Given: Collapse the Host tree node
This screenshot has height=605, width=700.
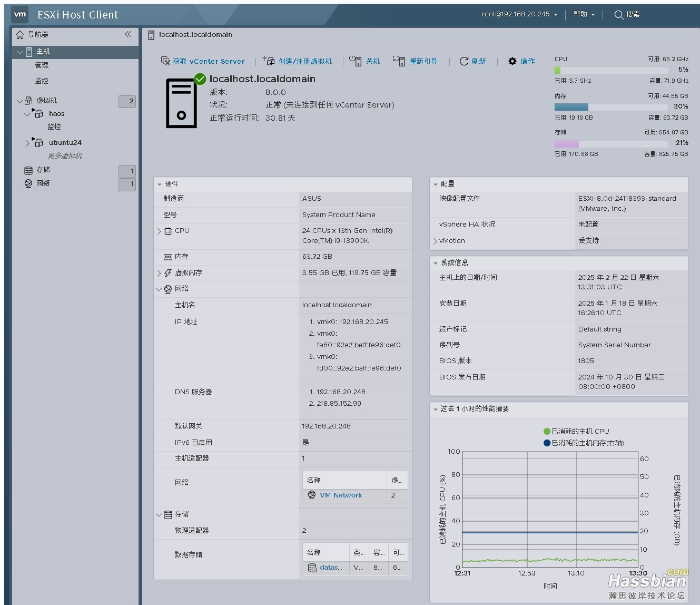Looking at the screenshot, I should [x=20, y=52].
